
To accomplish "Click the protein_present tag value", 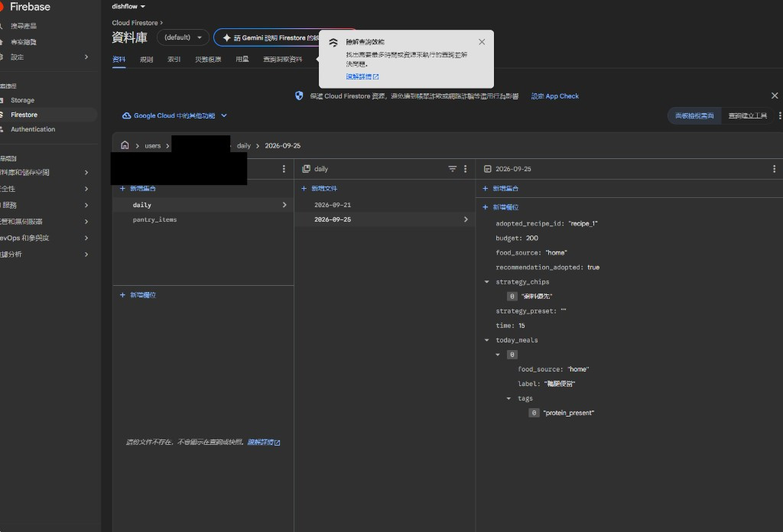I will (x=568, y=414).
